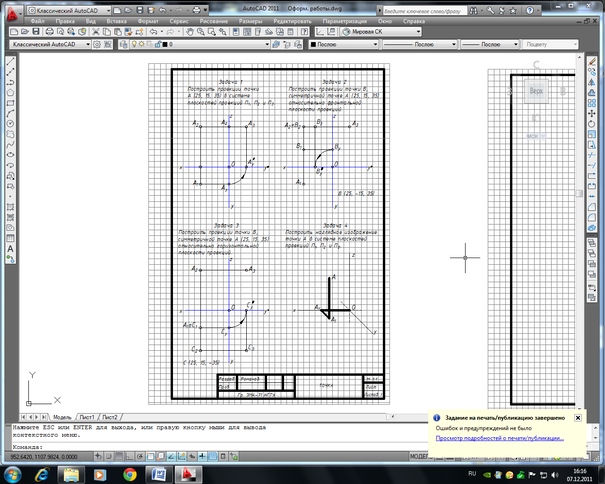The width and height of the screenshot is (605, 484).
Task: Click the МОДЕЛЬ button in status bar
Action: (419, 457)
